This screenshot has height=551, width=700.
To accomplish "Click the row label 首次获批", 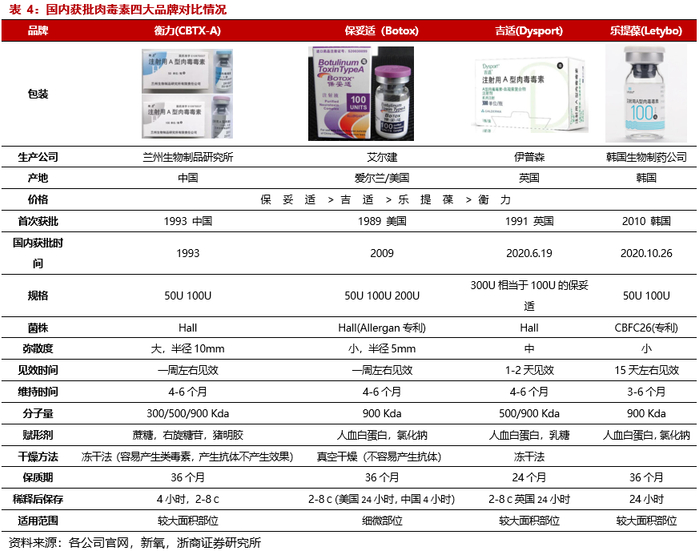I will pyautogui.click(x=38, y=221).
